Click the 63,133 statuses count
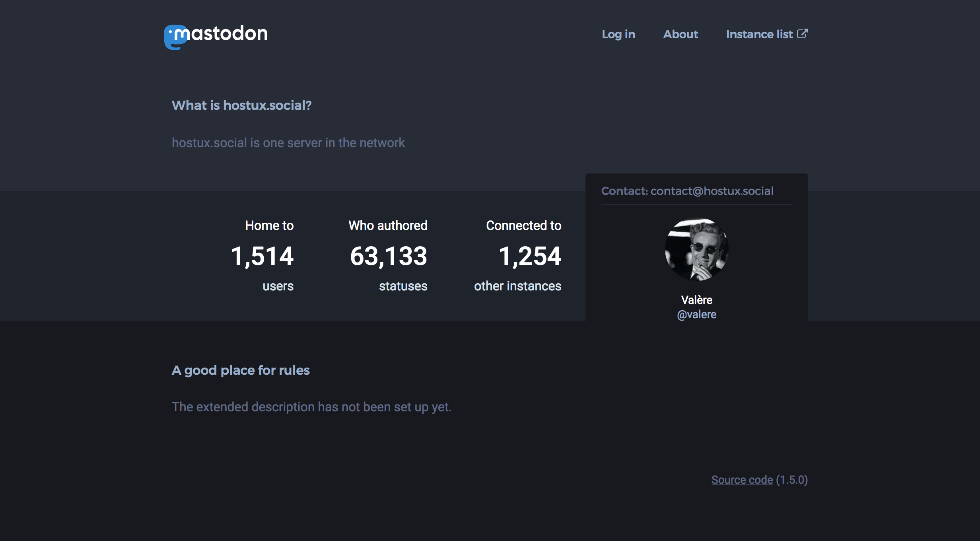This screenshot has height=541, width=980. [389, 256]
